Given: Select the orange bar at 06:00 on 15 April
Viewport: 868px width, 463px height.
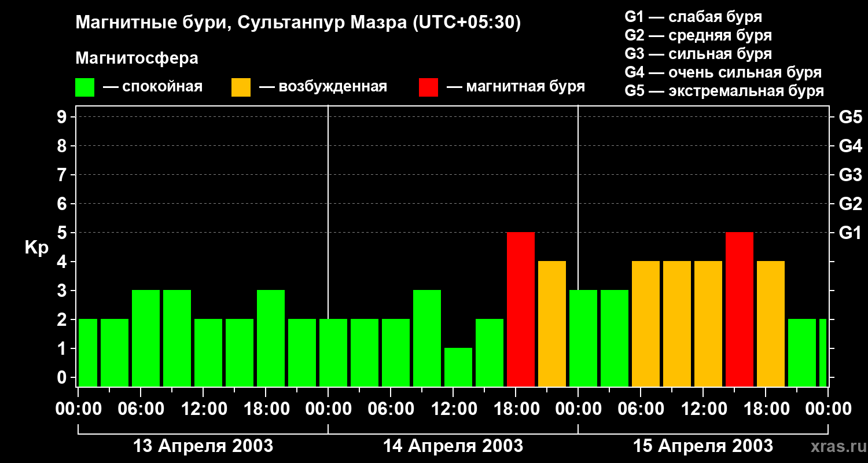Looking at the screenshot, I should click(x=646, y=324).
